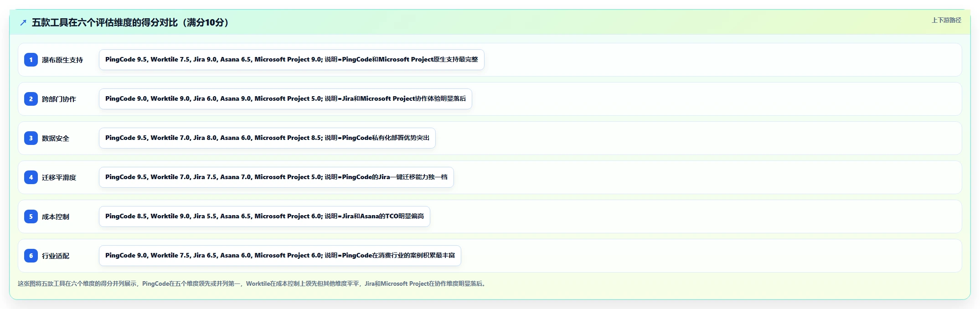The image size is (980, 309).
Task: Open the score box mentioning 消费行业的案例积累最丰富
Action: [x=280, y=256]
